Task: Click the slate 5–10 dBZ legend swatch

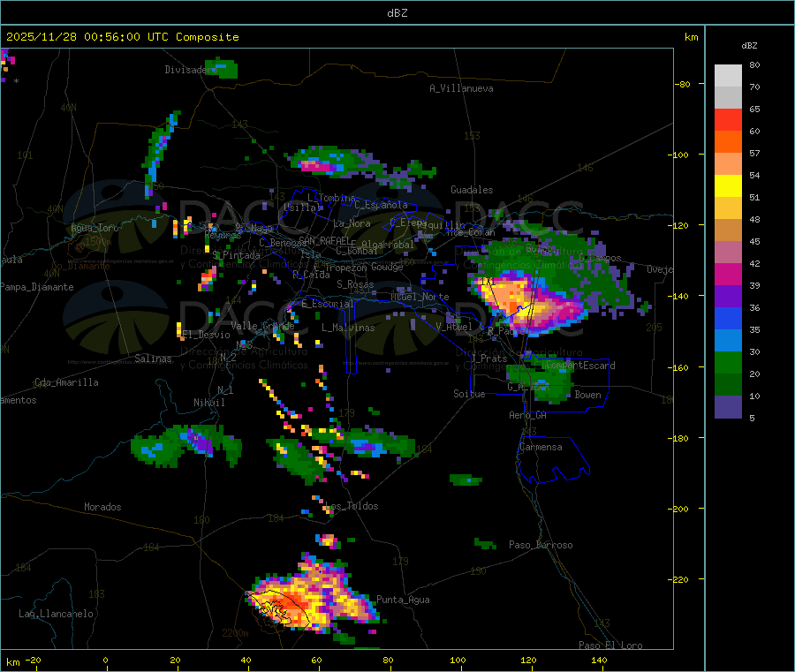Action: tap(728, 407)
